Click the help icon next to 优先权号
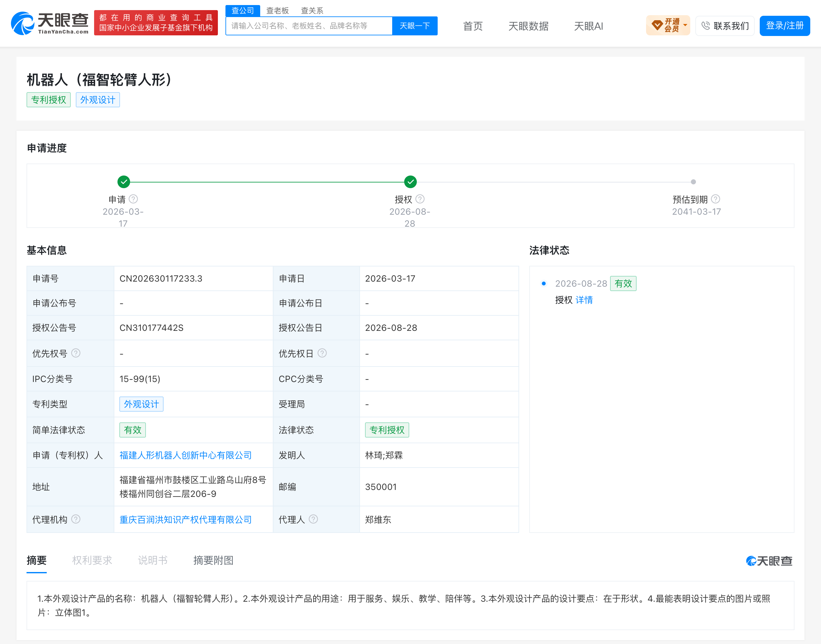 76,353
